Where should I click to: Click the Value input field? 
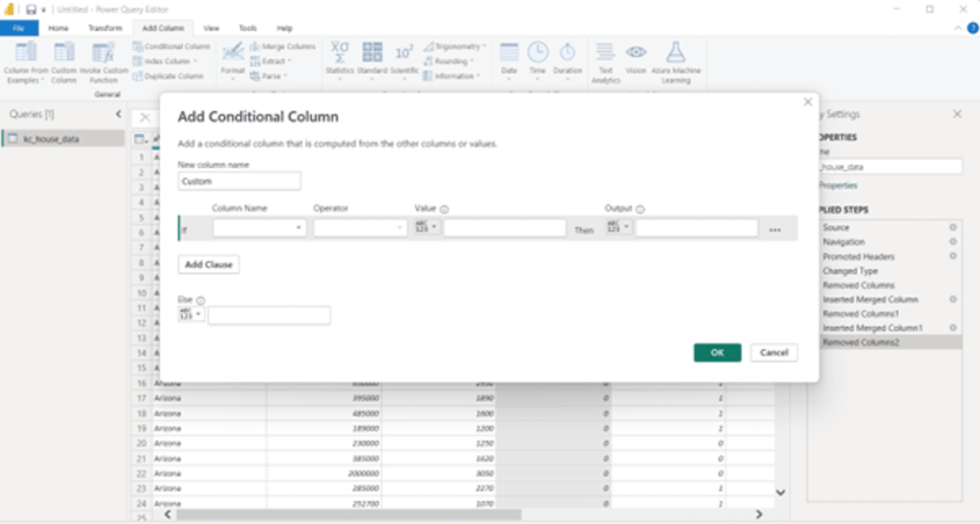505,228
